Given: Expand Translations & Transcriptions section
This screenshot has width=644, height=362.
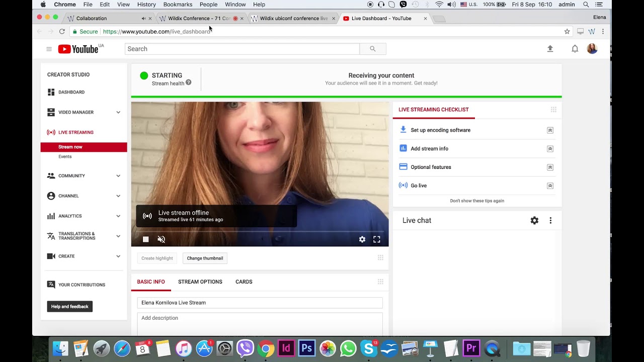Looking at the screenshot, I should [118, 236].
